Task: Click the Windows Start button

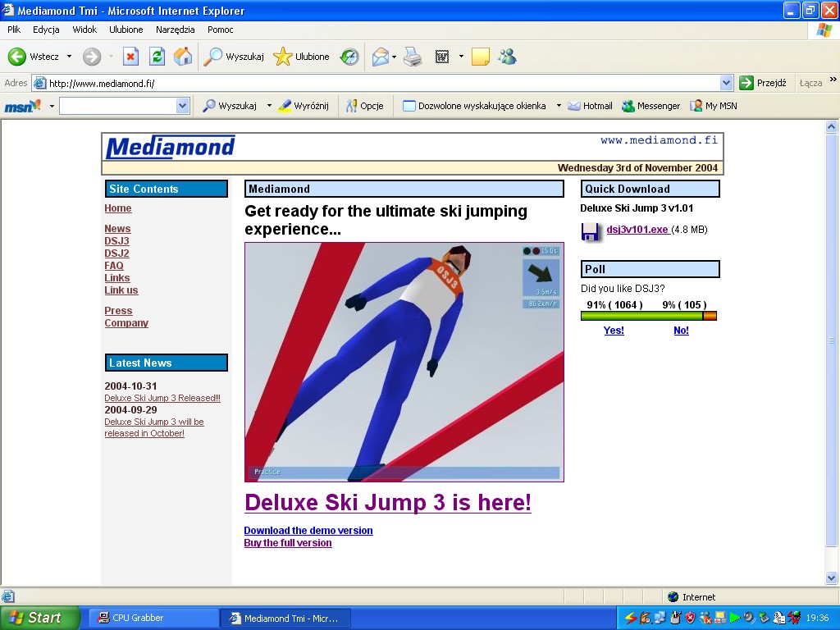Action: [x=39, y=618]
